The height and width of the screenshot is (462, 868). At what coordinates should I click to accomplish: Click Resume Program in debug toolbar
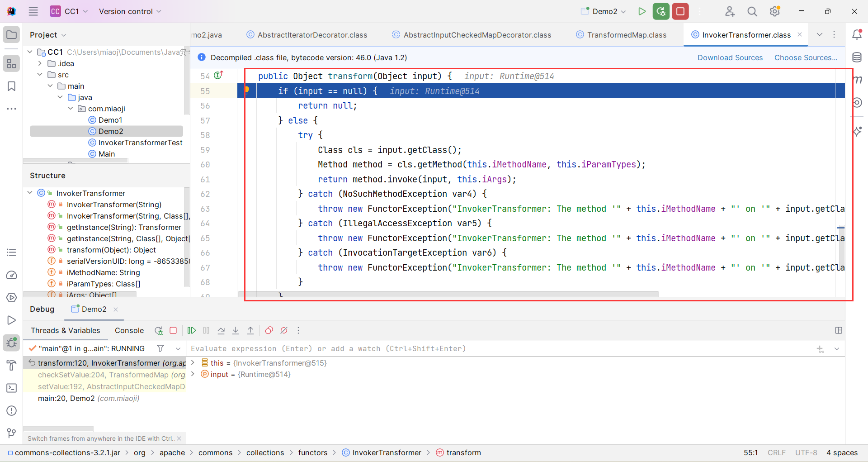[192, 331]
